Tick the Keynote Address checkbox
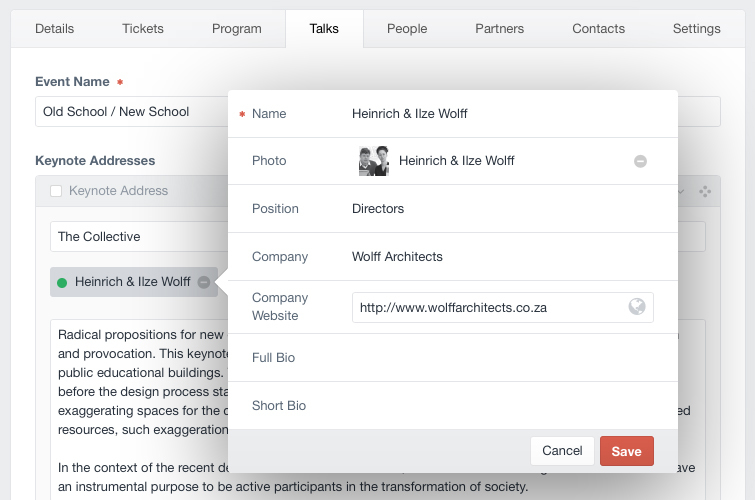Viewport: 755px width, 500px height. [x=57, y=191]
